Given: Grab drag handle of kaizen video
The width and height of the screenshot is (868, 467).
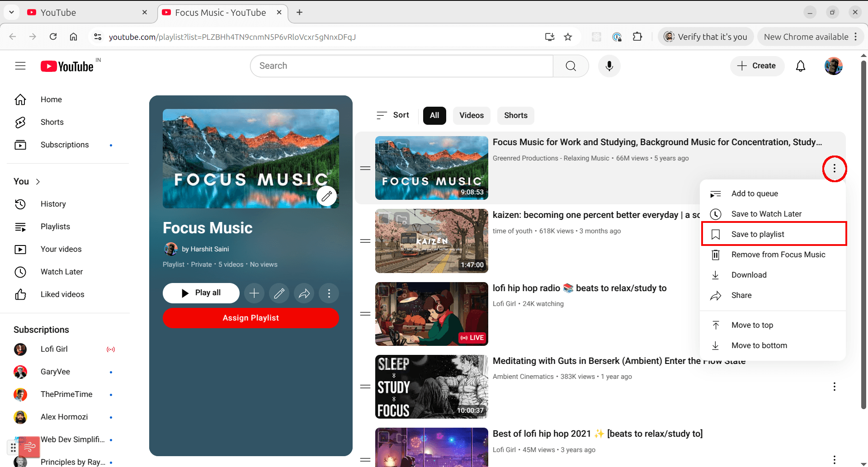Looking at the screenshot, I should pos(365,241).
